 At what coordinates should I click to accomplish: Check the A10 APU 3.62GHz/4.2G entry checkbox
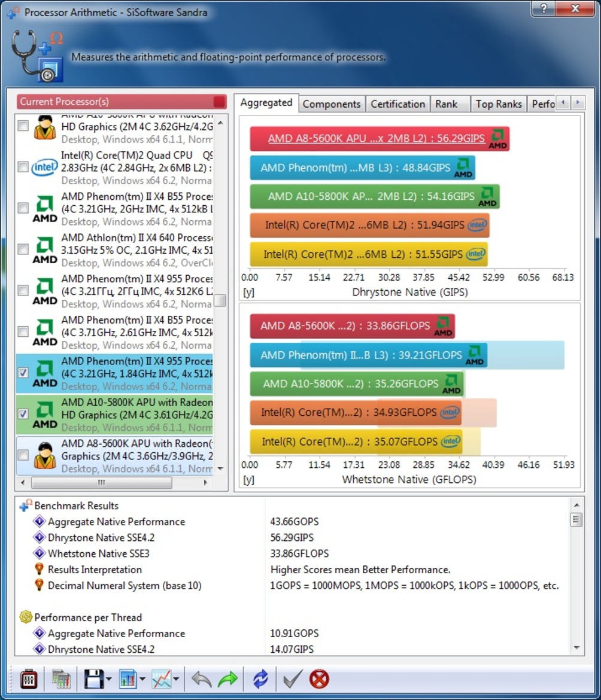pos(23,126)
